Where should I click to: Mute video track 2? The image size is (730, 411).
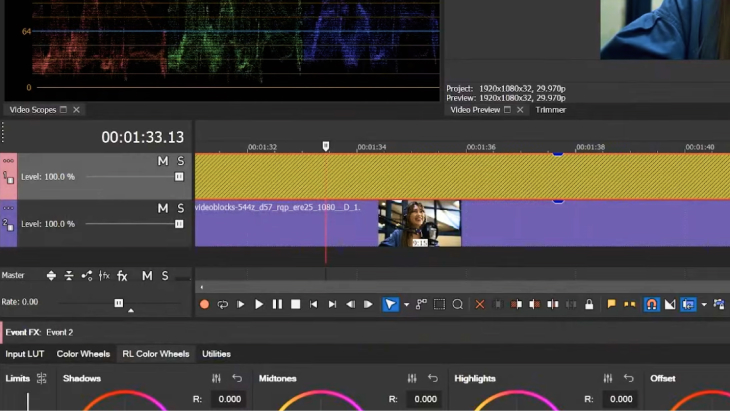point(162,208)
